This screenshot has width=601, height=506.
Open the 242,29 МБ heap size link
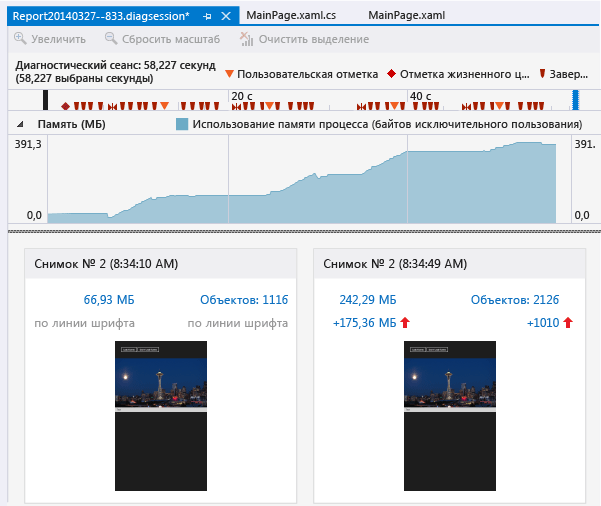368,299
